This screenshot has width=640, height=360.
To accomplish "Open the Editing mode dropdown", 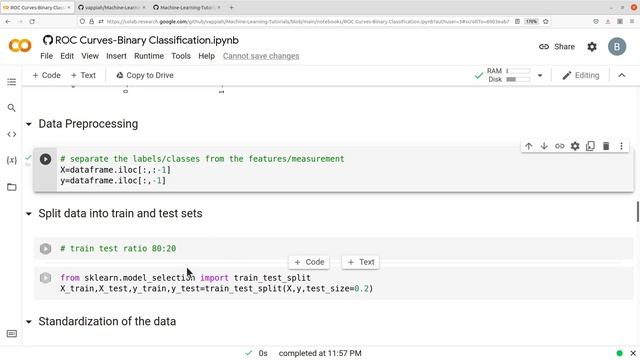I will (x=581, y=76).
